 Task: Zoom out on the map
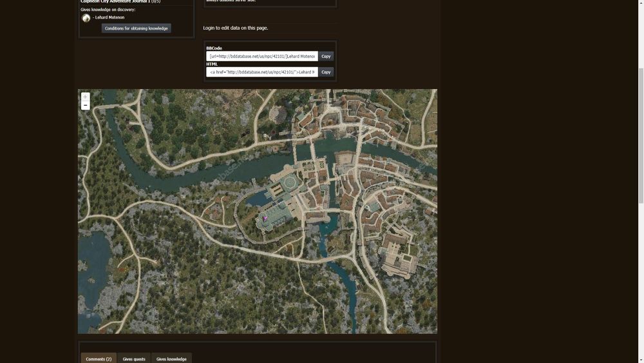(85, 105)
